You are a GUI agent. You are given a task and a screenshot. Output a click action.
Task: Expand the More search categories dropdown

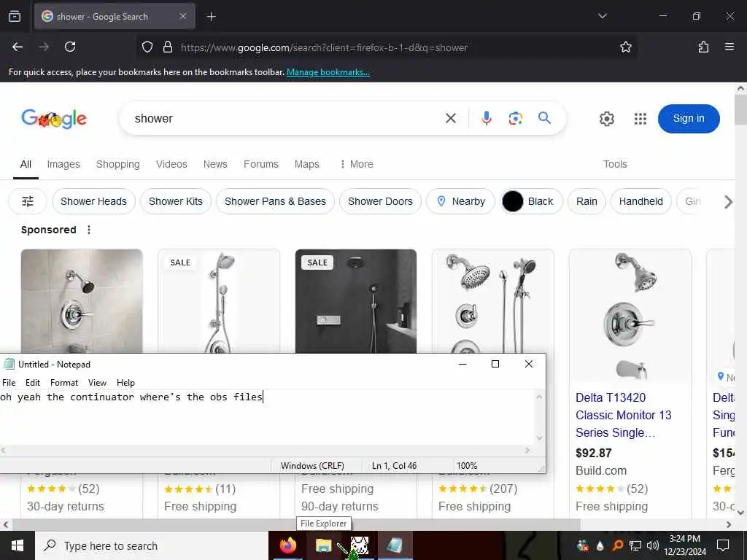coord(356,164)
